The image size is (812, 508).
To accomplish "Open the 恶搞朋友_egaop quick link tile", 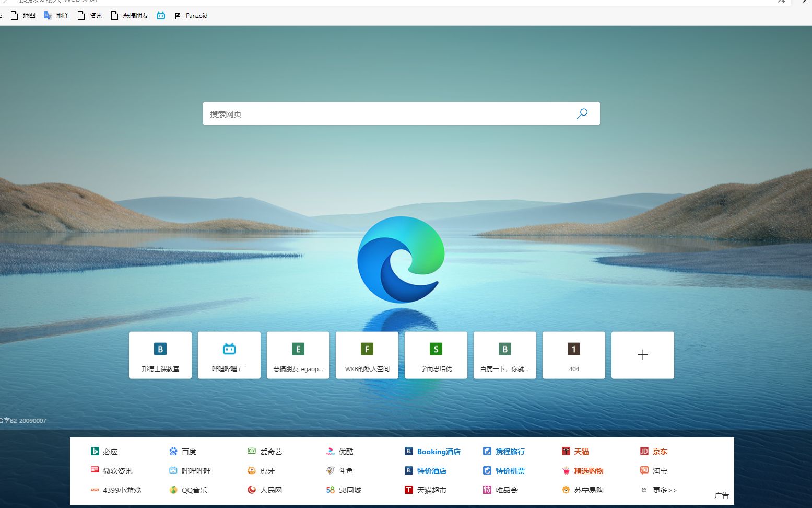I will click(x=298, y=355).
